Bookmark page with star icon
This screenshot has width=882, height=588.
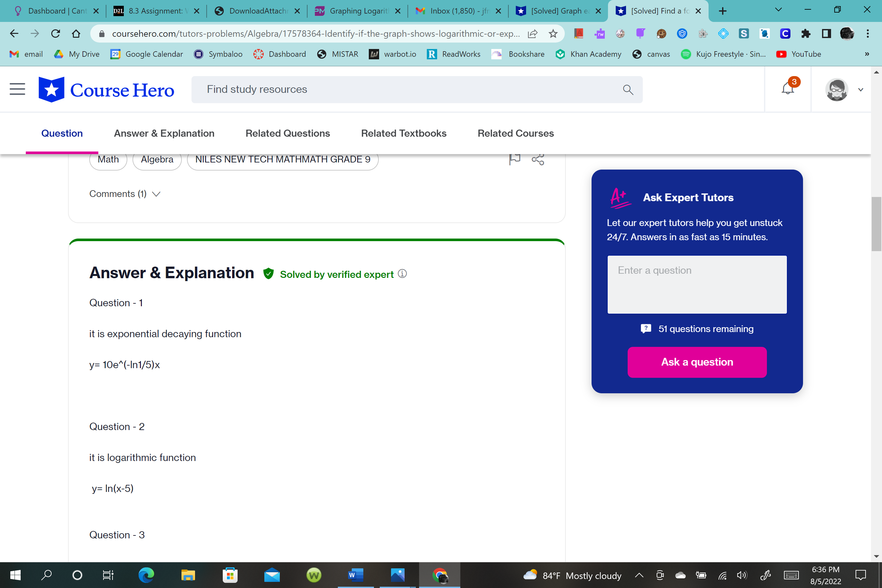click(x=553, y=34)
